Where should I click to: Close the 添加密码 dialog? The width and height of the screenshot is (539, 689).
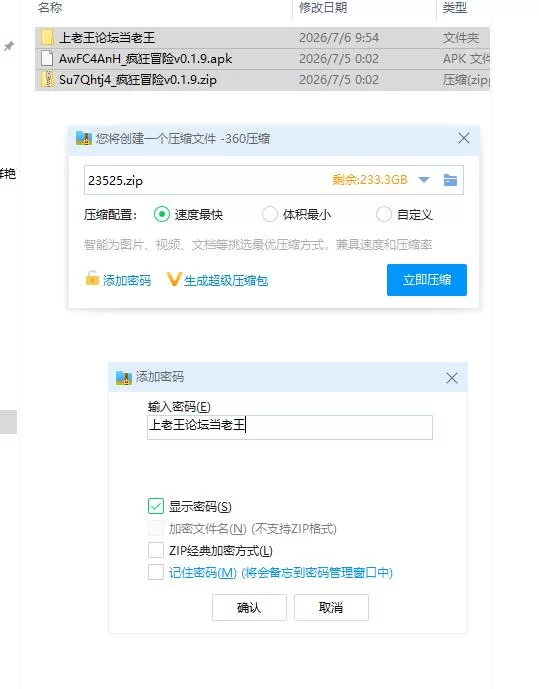pos(452,378)
